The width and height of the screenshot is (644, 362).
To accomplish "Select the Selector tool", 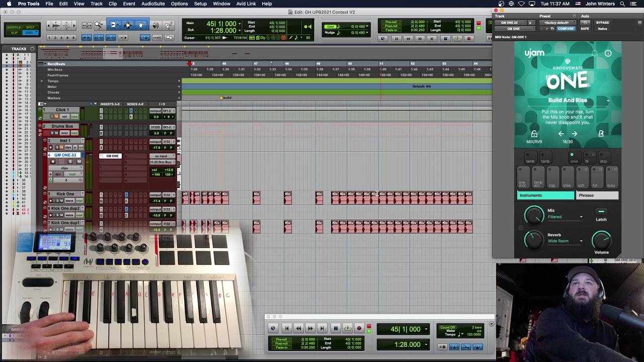I will (x=127, y=25).
